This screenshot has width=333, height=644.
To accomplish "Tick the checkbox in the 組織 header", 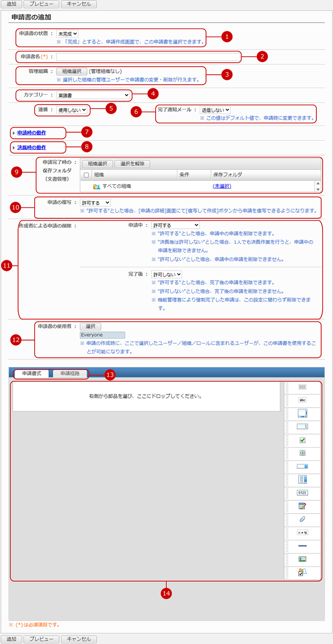I will [86, 175].
